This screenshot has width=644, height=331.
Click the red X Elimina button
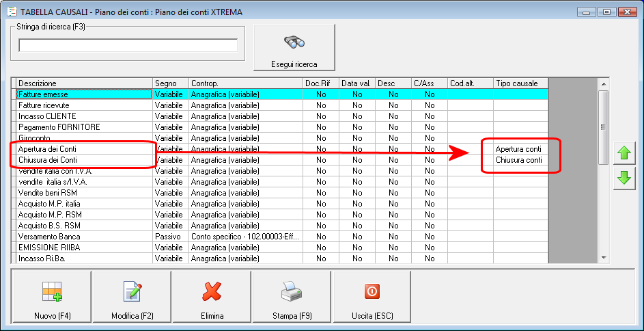point(212,296)
